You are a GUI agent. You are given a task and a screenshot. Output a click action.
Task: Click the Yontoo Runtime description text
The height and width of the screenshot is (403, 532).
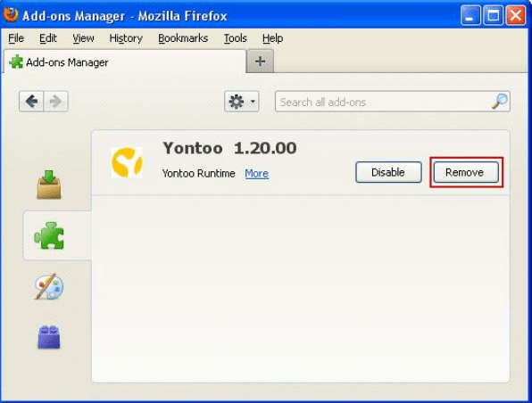(198, 174)
